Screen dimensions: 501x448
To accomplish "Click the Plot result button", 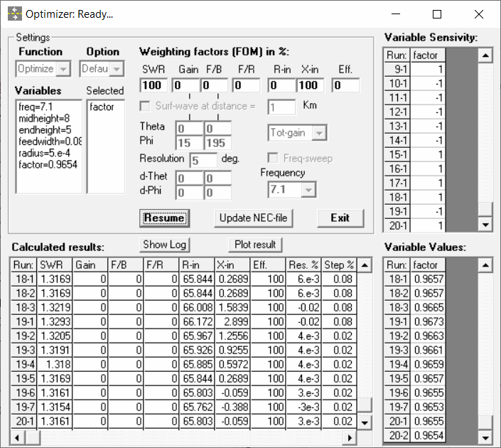I will (254, 245).
